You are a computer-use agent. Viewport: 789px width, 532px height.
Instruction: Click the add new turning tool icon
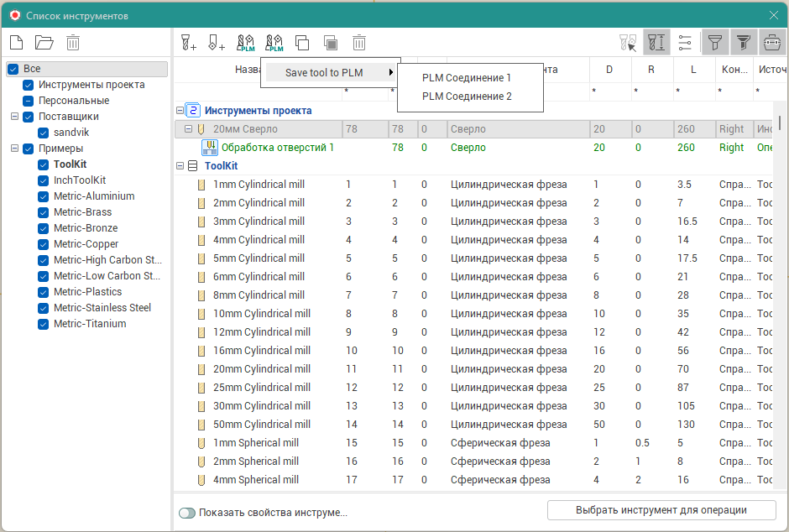[x=217, y=42]
